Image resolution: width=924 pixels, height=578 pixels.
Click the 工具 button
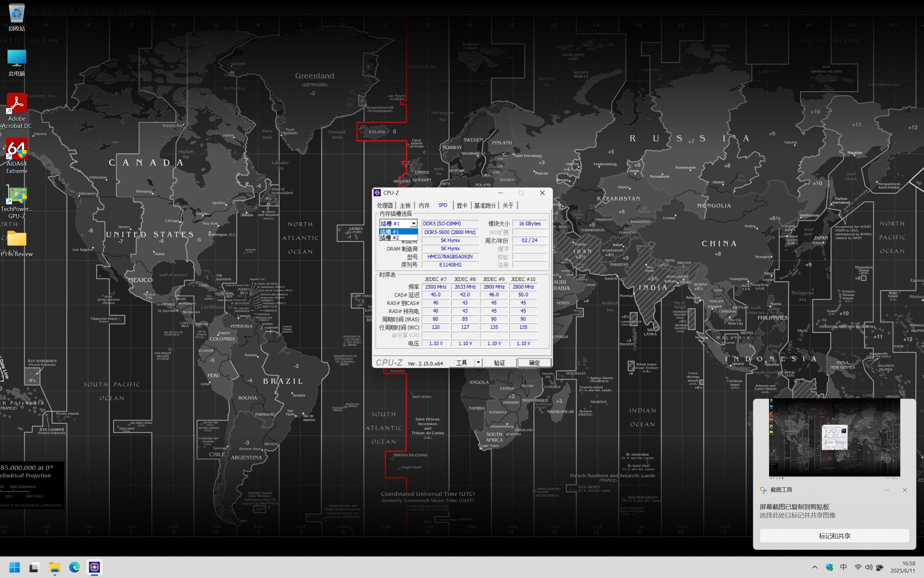point(462,363)
